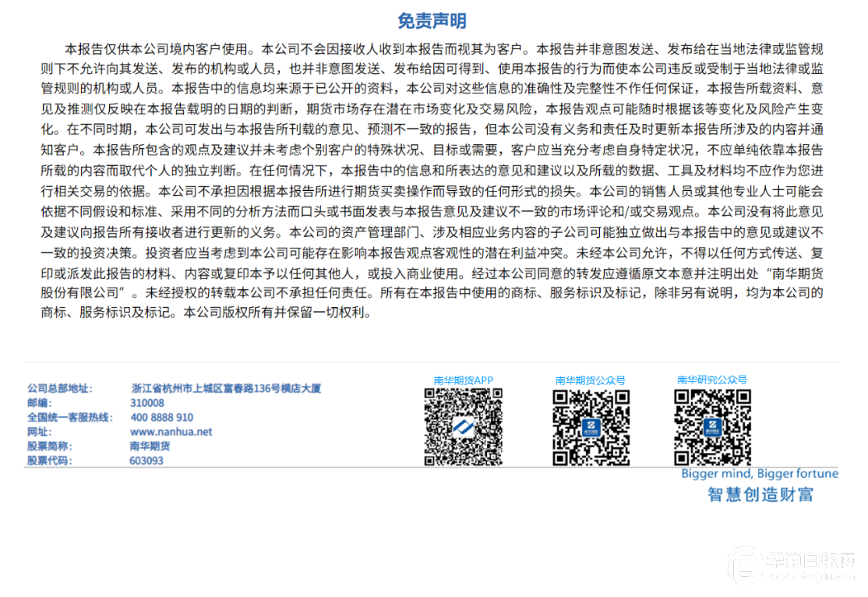Click the Hangzhou headquarters address text

[x=226, y=388]
